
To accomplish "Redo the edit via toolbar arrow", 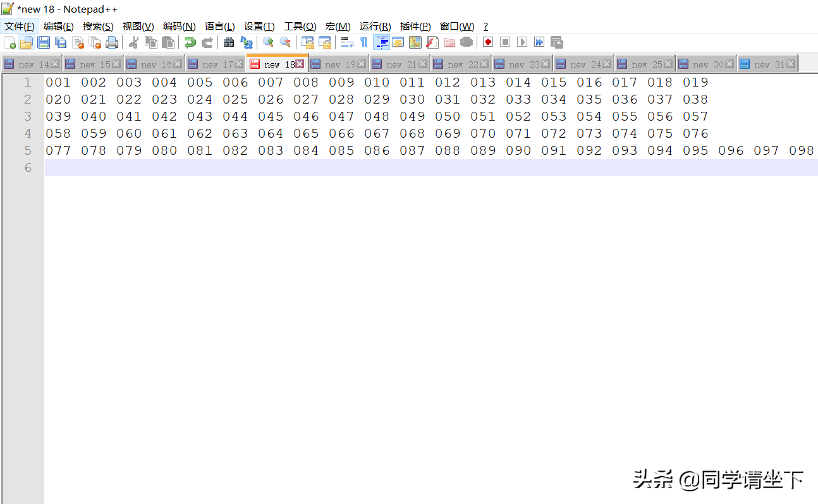I will (x=207, y=42).
